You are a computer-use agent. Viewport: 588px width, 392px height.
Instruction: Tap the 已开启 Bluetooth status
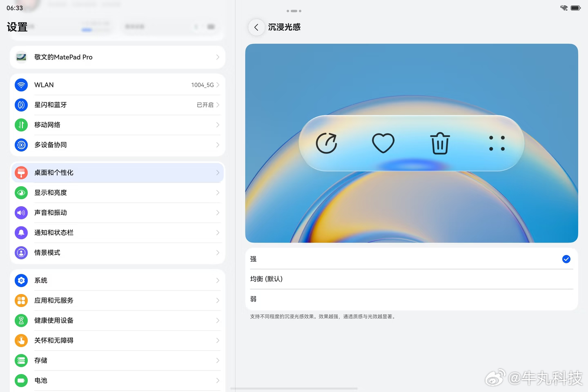tap(205, 105)
